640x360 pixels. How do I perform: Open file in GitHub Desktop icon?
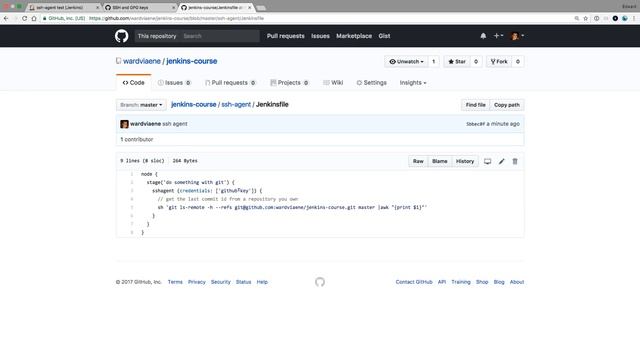pos(487,161)
